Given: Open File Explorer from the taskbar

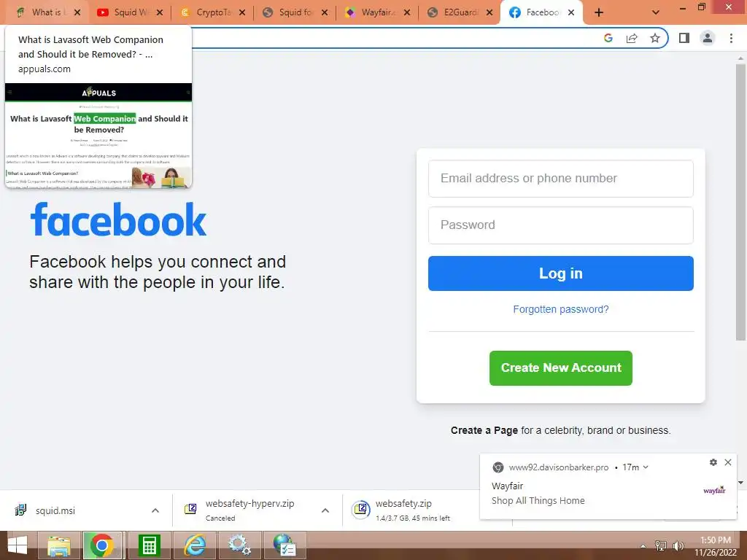Looking at the screenshot, I should pos(58,545).
